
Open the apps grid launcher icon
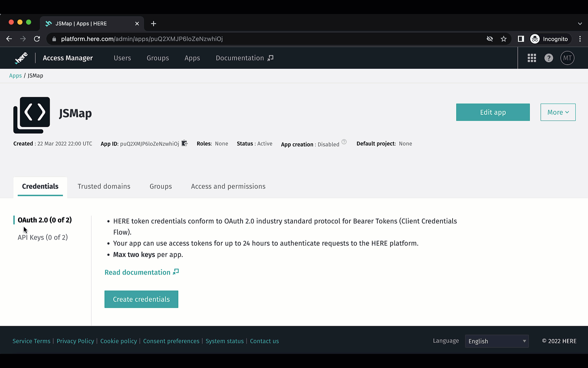click(x=532, y=58)
